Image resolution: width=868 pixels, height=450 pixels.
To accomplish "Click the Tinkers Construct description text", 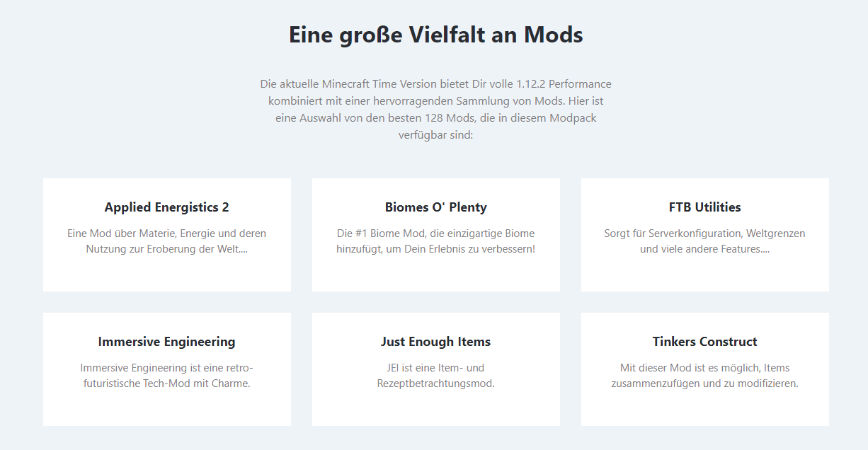I will click(704, 376).
